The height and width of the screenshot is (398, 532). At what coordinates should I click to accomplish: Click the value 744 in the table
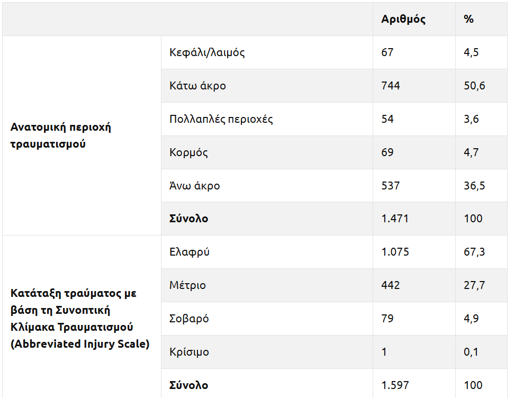(x=391, y=86)
